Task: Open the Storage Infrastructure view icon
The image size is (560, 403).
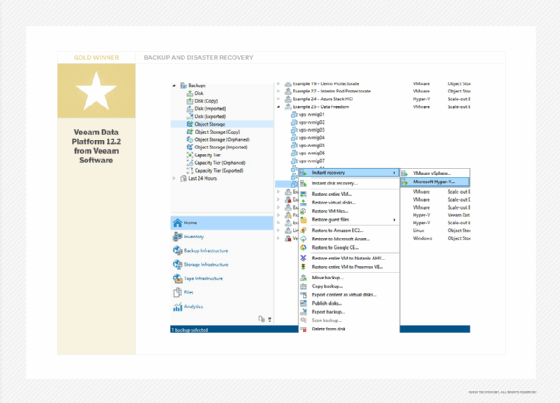Action: (178, 265)
